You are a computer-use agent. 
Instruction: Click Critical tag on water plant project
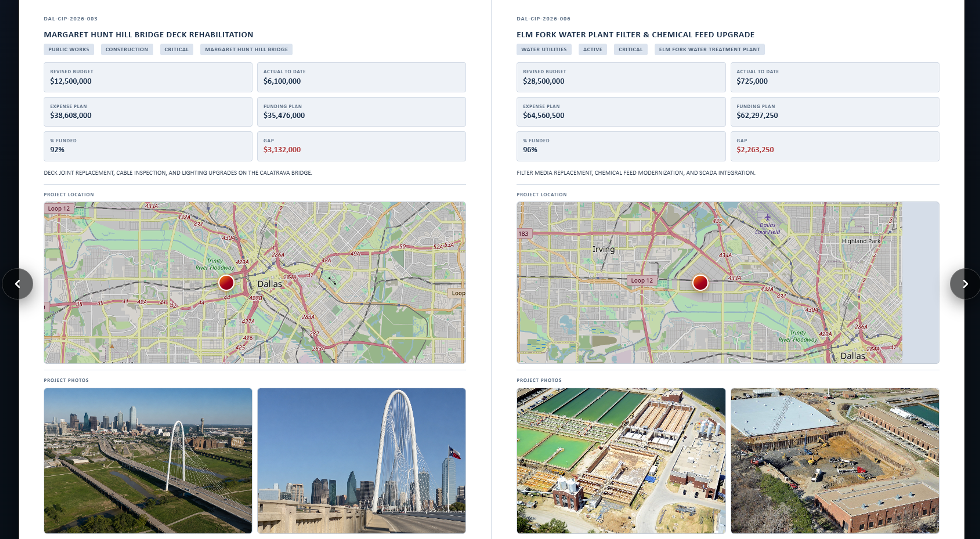click(x=630, y=50)
